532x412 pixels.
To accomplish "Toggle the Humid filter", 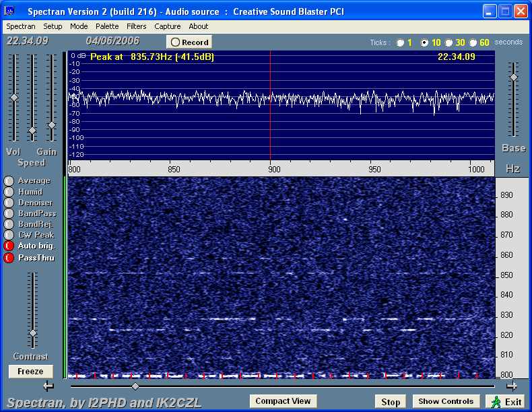I will pyautogui.click(x=9, y=192).
